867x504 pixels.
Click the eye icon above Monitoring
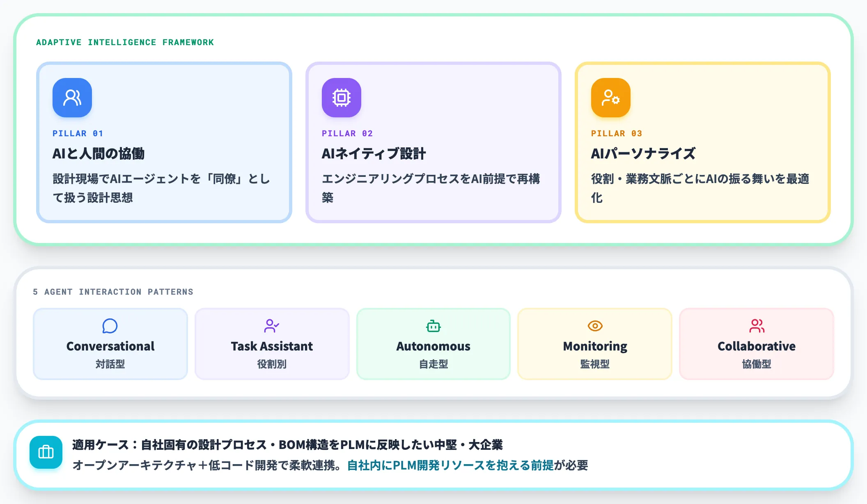[x=595, y=326]
